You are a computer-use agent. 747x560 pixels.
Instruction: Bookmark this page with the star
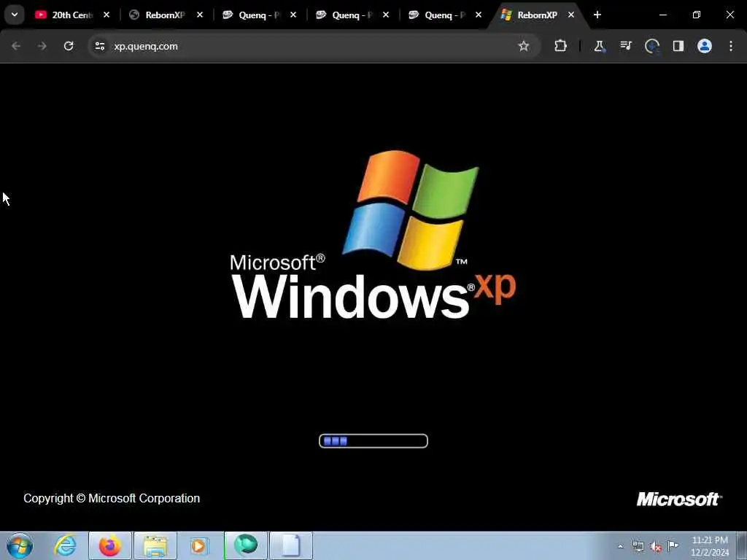524,46
